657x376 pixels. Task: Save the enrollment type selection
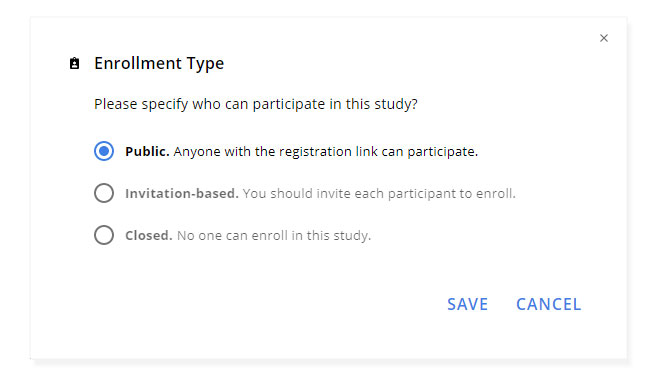(x=468, y=304)
